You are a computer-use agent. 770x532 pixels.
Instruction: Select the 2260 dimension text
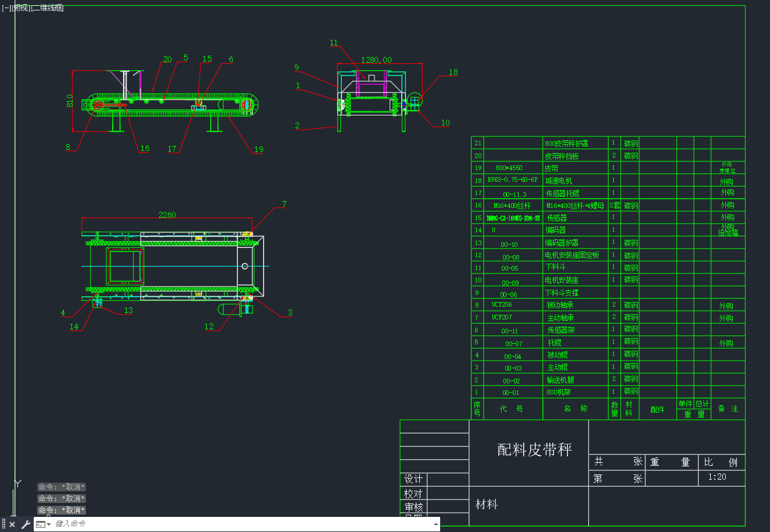tap(167, 215)
